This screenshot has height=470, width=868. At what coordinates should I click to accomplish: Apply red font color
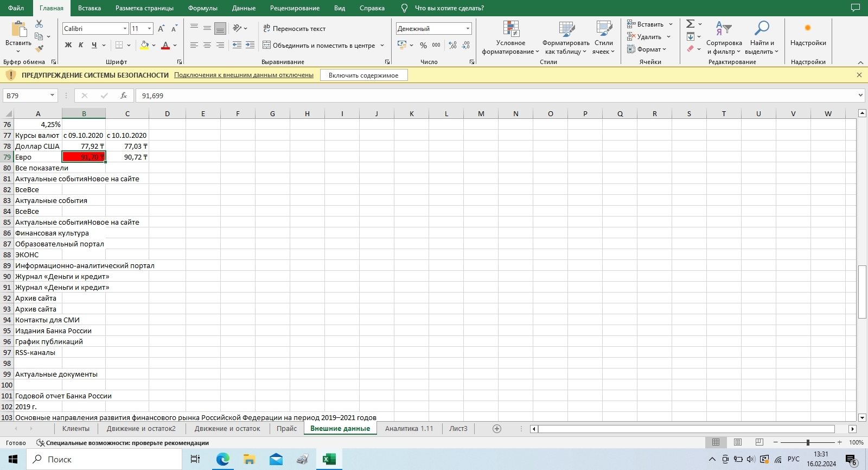[165, 45]
